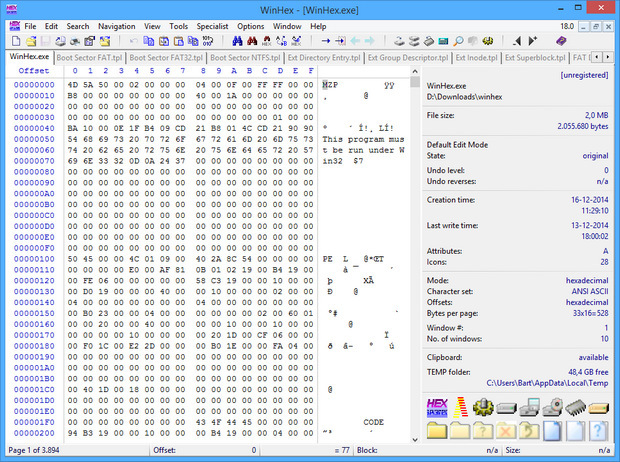The width and height of the screenshot is (620, 462).
Task: Open the Search menu
Action: [x=78, y=26]
